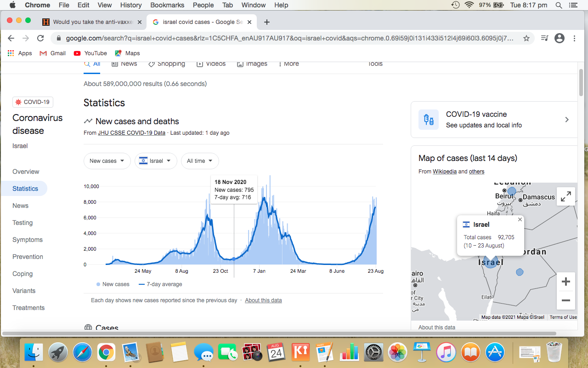Click the COVID-19 badge in sidebar
The width and height of the screenshot is (588, 368).
(33, 102)
